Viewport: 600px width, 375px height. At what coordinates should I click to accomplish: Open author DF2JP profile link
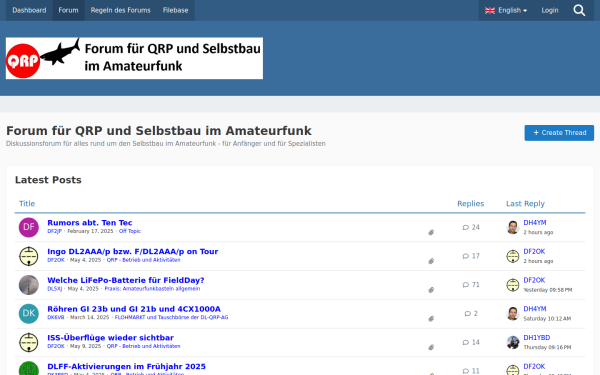(54, 231)
